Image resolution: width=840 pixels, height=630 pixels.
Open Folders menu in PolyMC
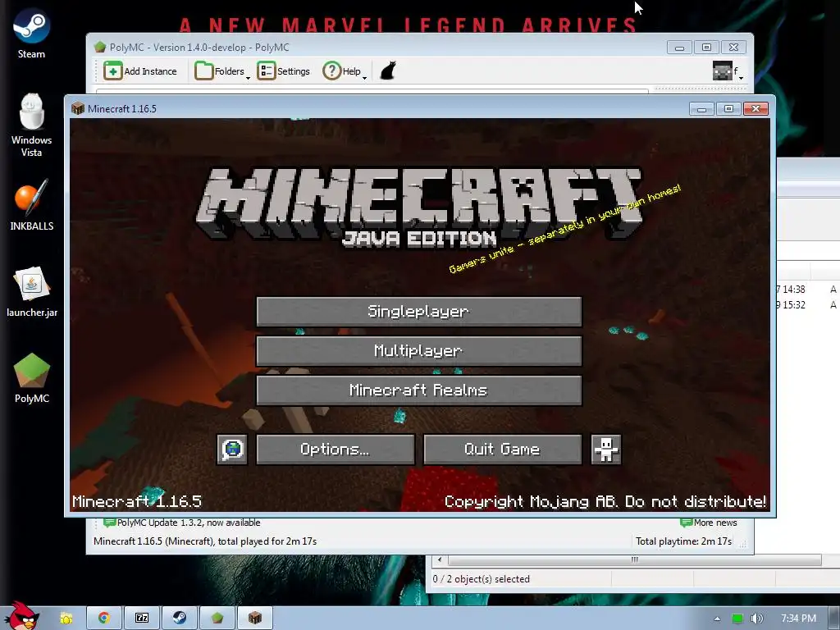tap(222, 71)
